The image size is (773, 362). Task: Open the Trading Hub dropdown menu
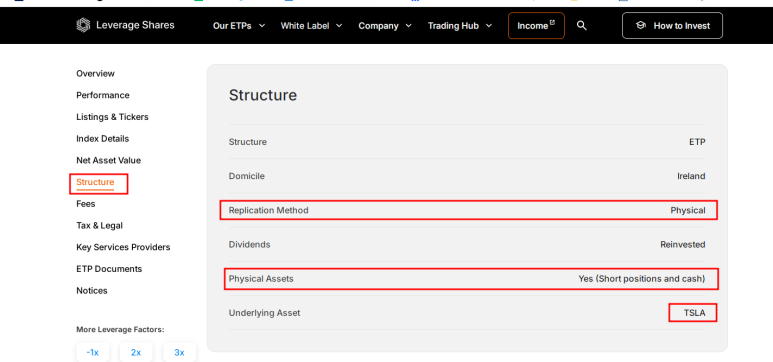click(459, 26)
